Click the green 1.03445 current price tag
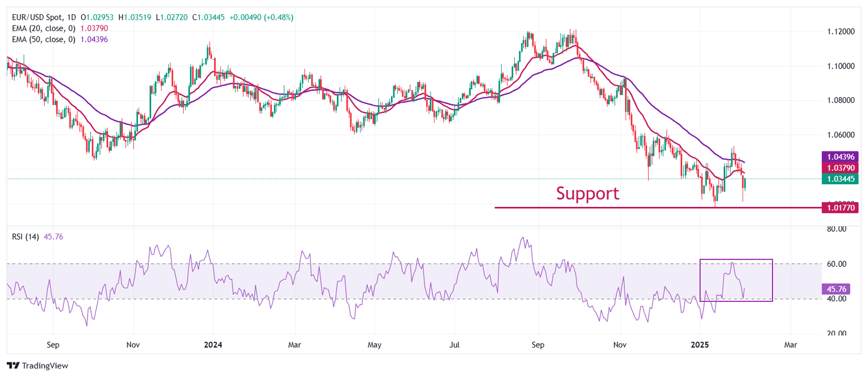Image resolution: width=868 pixels, height=377 pixels. (x=839, y=179)
